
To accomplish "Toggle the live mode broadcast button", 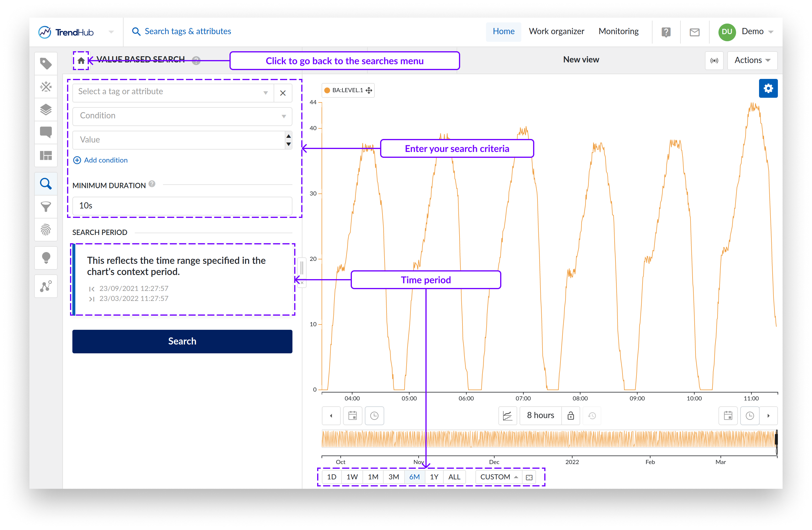I will tap(714, 60).
